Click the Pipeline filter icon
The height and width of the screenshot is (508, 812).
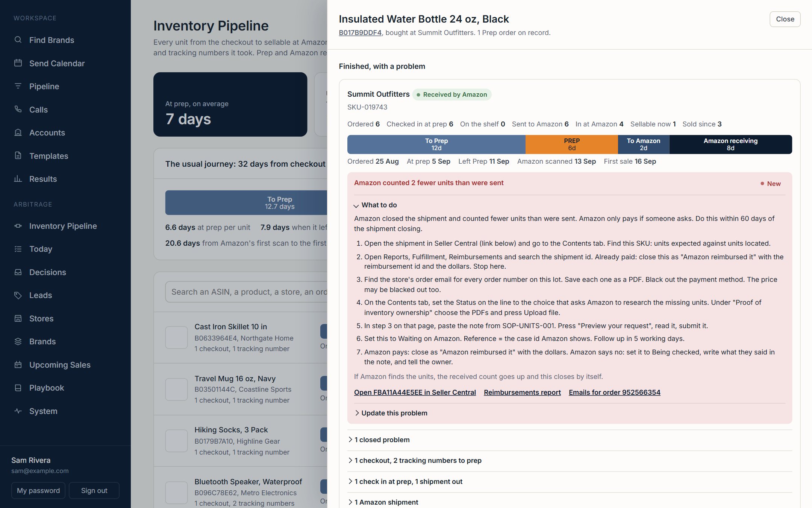(18, 86)
